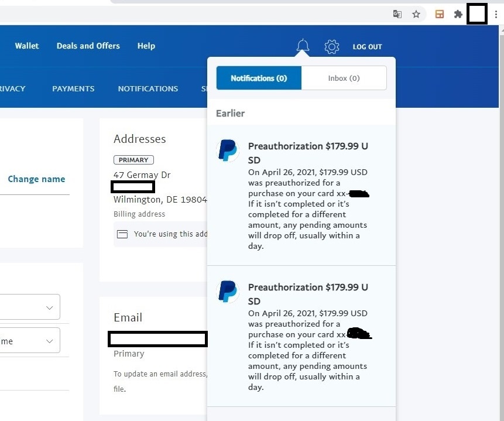
Task: Open the Wallet menu item
Action: click(27, 46)
